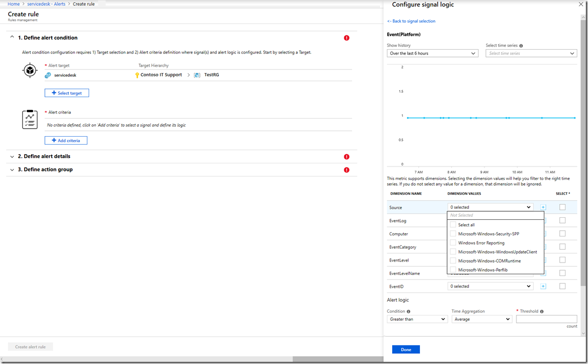Viewport: 588px width, 364px height.
Task: Tick the Select checkbox for the Source dimension
Action: 562,207
